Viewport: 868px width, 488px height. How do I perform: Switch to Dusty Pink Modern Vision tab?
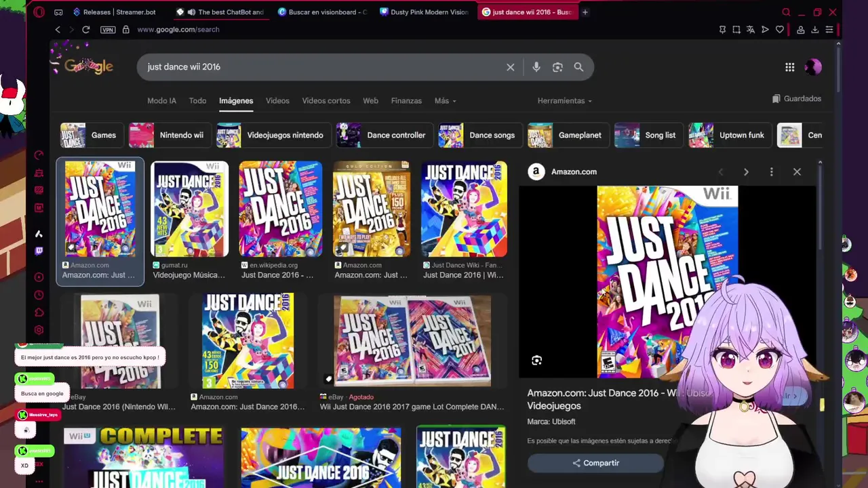coord(425,12)
